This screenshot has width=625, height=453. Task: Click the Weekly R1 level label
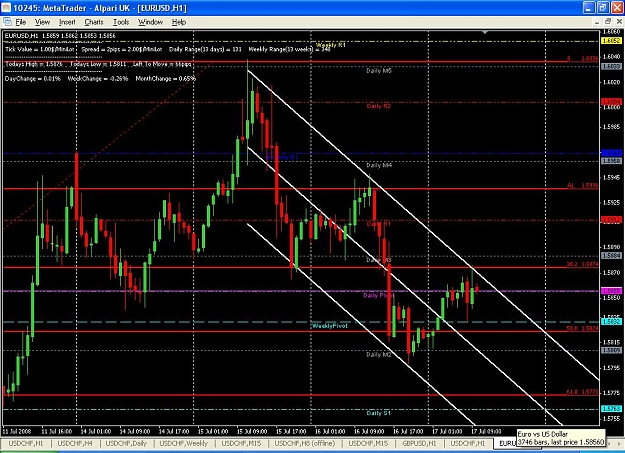coord(330,45)
